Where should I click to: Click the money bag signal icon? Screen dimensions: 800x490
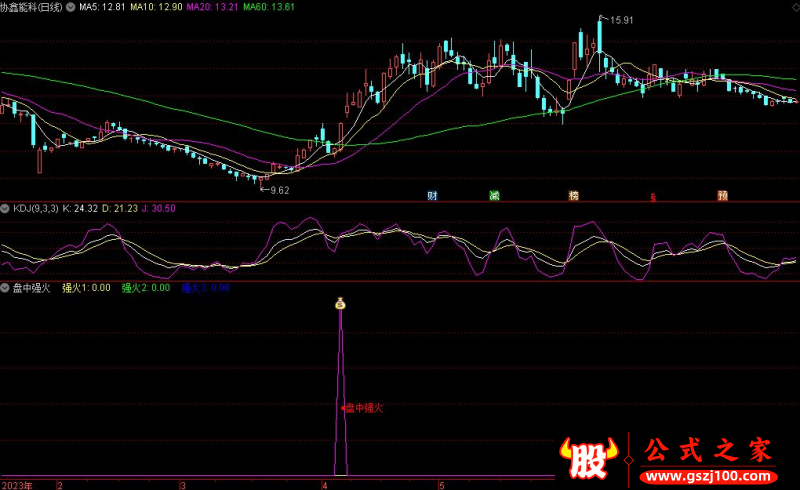coord(340,303)
